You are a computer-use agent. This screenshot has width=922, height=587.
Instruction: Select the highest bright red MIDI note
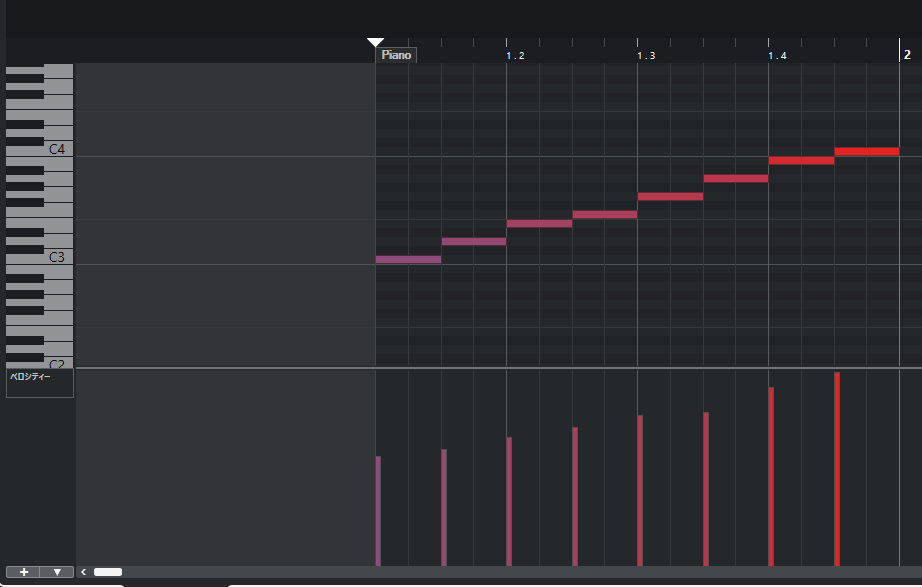click(866, 152)
